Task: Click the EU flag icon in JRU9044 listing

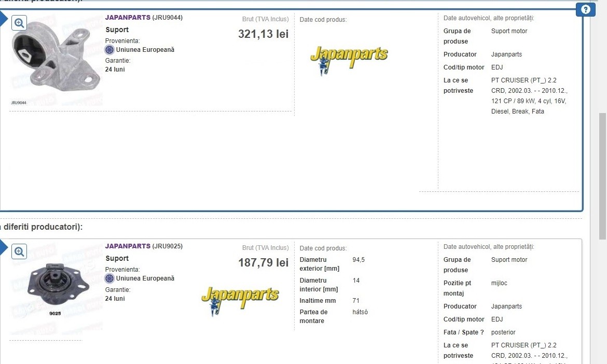Action: pos(109,50)
